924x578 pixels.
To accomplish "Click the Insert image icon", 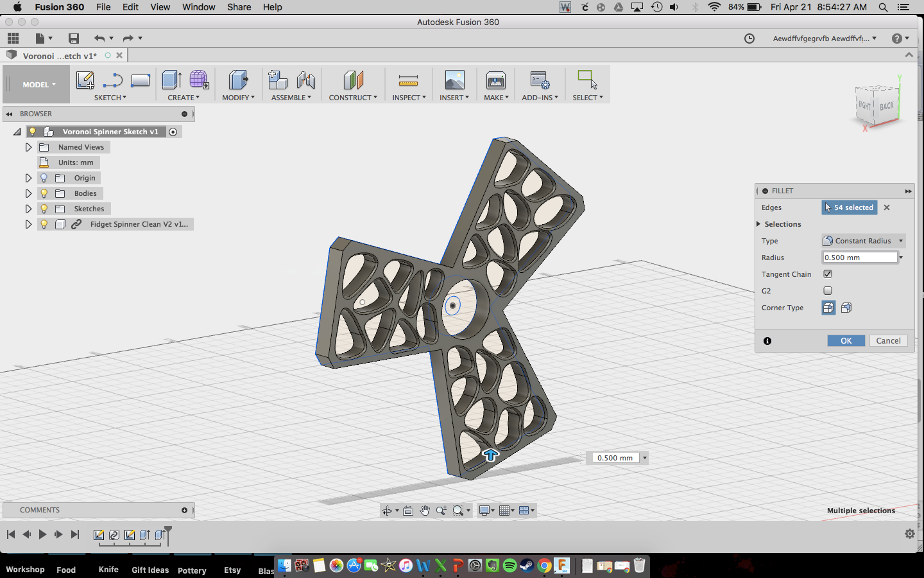I will 454,80.
